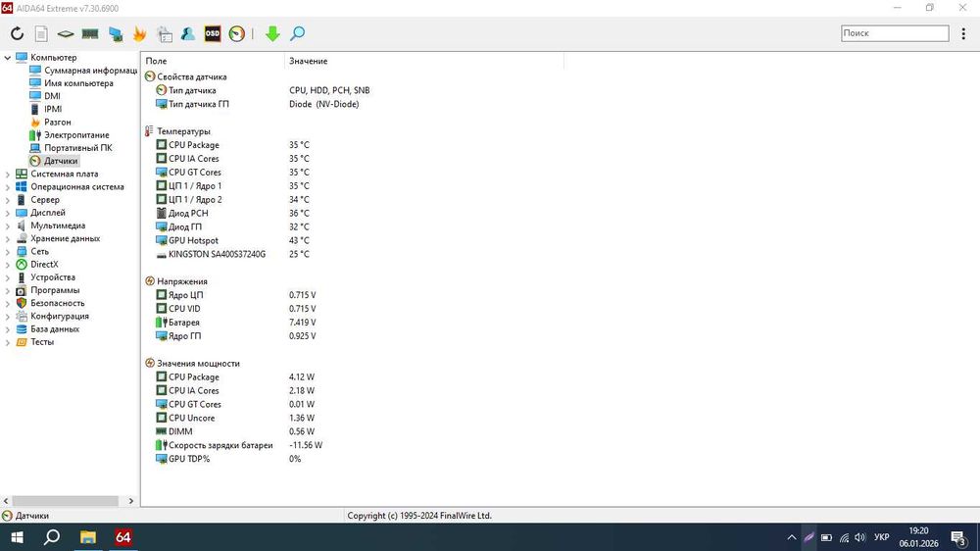Expand the DirectX tree node
980x551 pixels.
[8, 265]
